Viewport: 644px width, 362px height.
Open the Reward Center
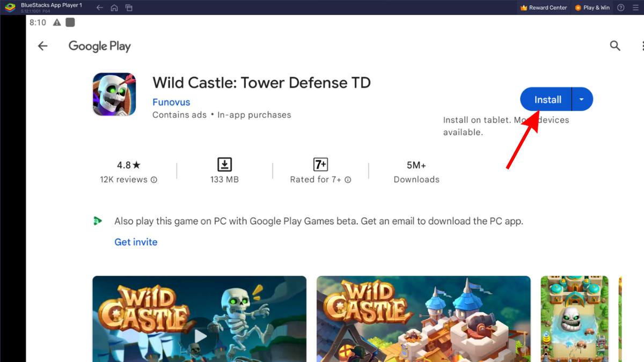point(543,8)
